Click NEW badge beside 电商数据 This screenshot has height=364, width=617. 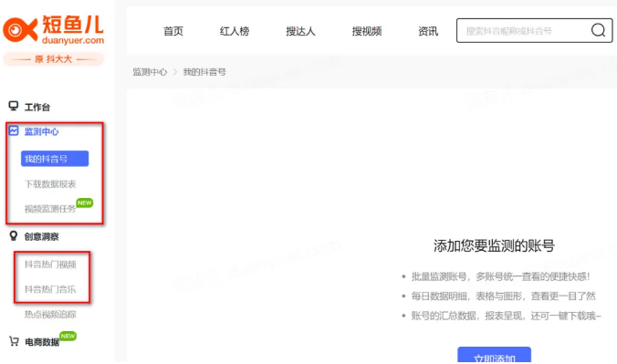[x=68, y=336]
